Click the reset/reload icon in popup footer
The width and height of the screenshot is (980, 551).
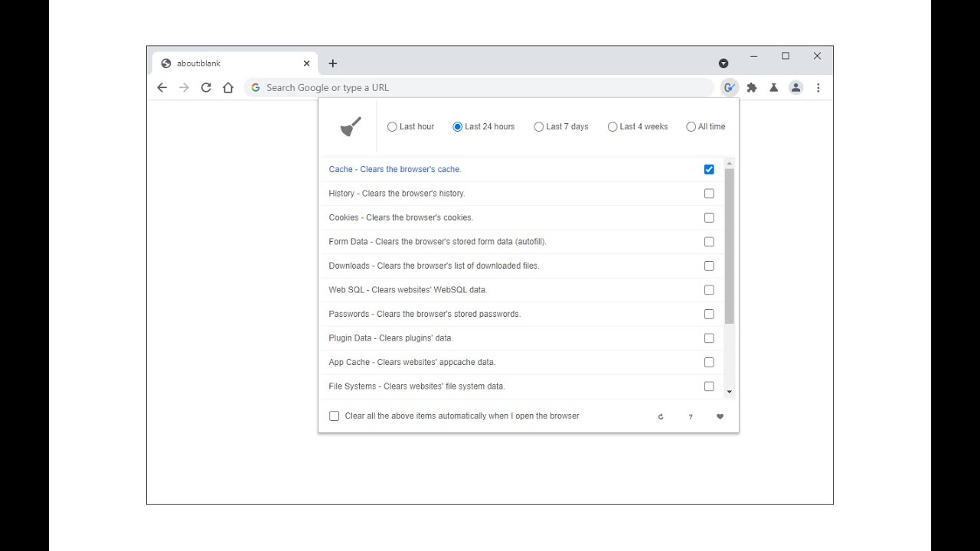661,417
